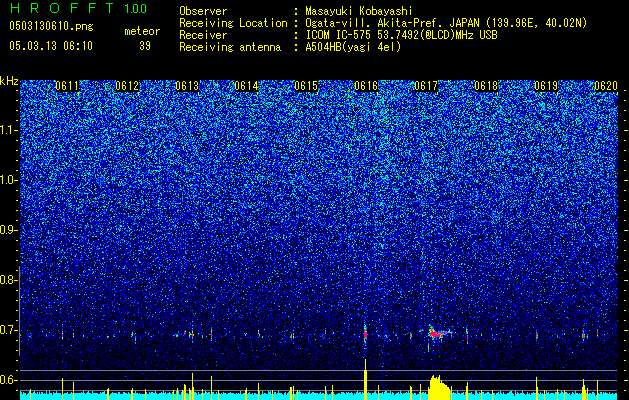
Task: Click the 1.1 frequency axis label
Action: (x=8, y=130)
